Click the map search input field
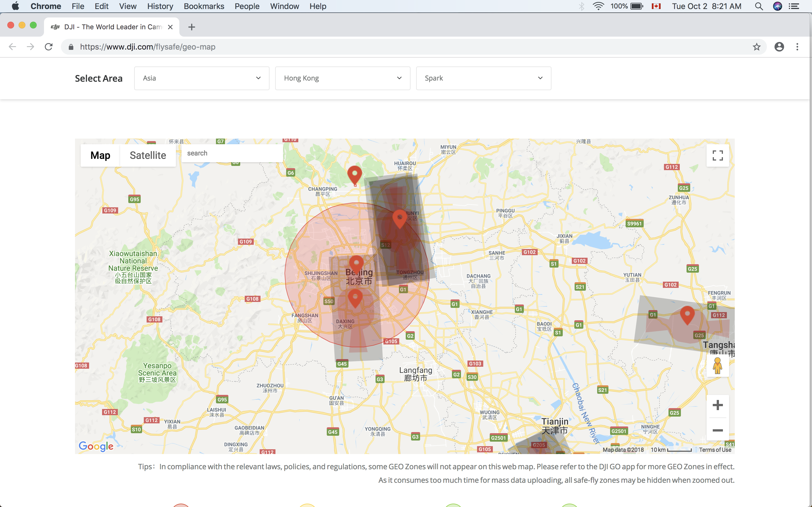This screenshot has height=507, width=812. (231, 153)
